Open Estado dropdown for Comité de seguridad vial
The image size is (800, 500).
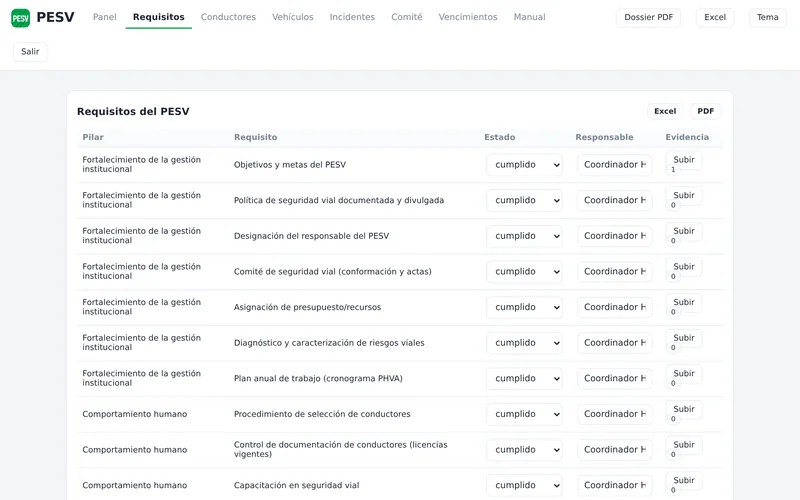[524, 272]
